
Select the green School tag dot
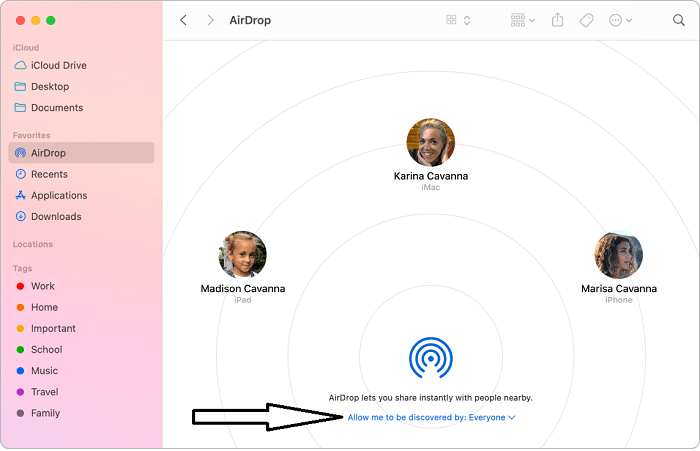coord(20,350)
